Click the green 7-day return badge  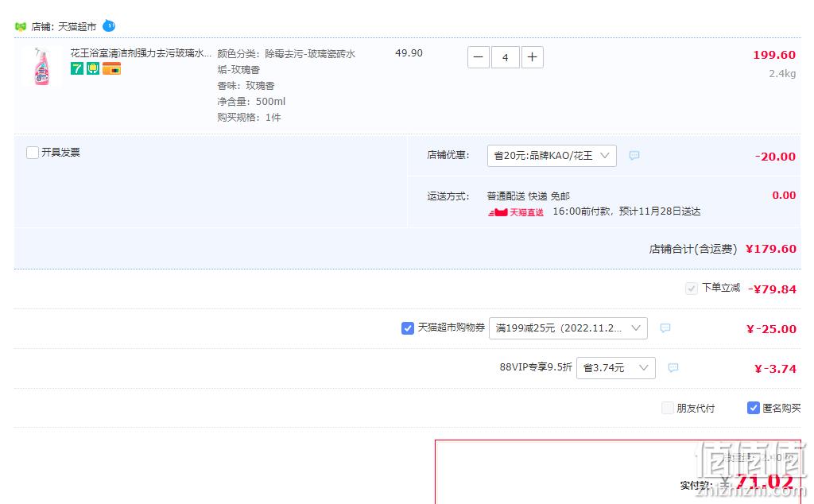click(77, 68)
